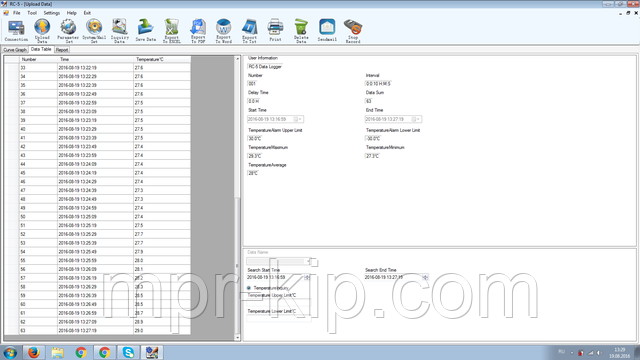The width and height of the screenshot is (640, 360).
Task: Open the Search Start Time picker arrow
Action: tap(307, 278)
